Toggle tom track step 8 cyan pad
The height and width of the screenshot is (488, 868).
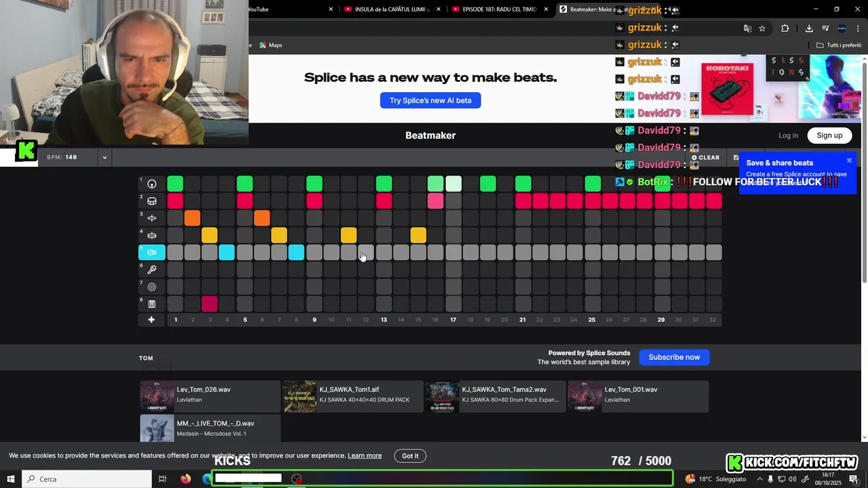click(x=296, y=252)
